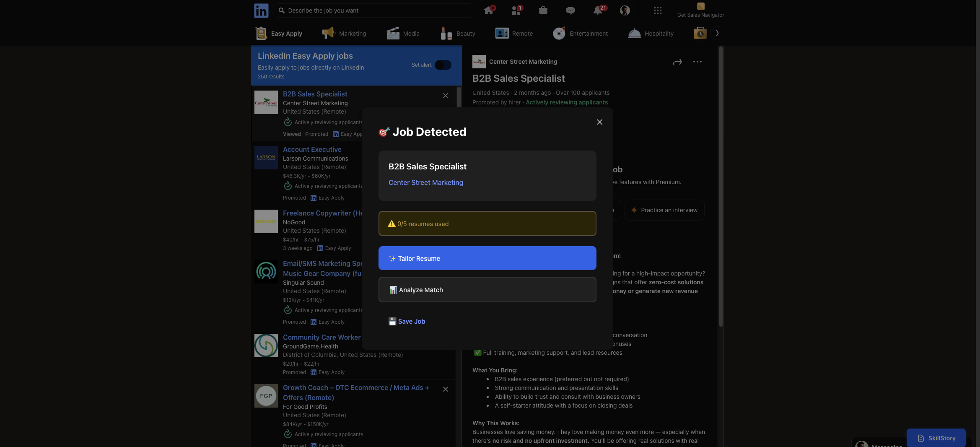This screenshot has width=980, height=447.
Task: Select the Media category tab
Action: click(x=403, y=34)
